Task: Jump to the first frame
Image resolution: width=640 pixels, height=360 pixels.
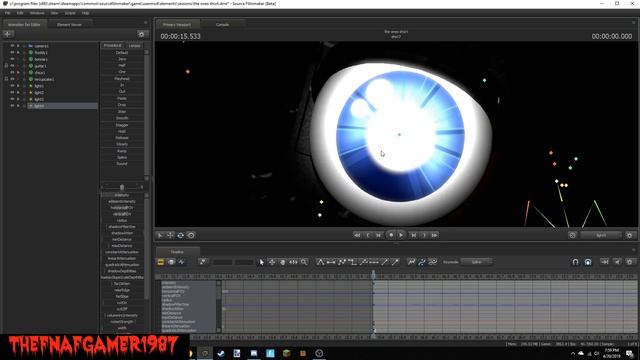Action: pyautogui.click(x=357, y=235)
